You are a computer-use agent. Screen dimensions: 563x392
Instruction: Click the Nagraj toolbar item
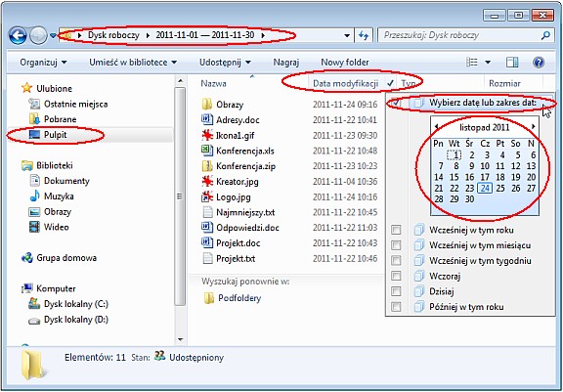point(286,63)
